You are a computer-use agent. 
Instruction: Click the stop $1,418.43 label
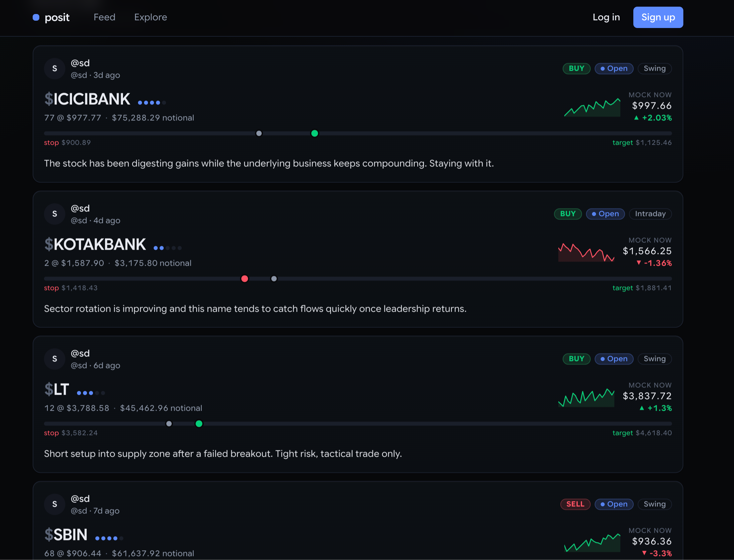click(x=71, y=288)
